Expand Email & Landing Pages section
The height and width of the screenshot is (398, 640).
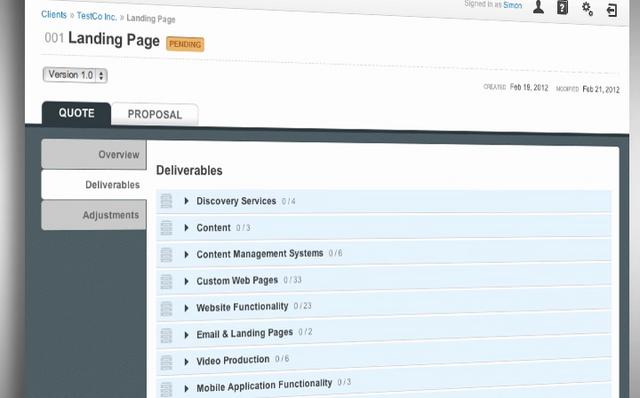click(x=186, y=335)
